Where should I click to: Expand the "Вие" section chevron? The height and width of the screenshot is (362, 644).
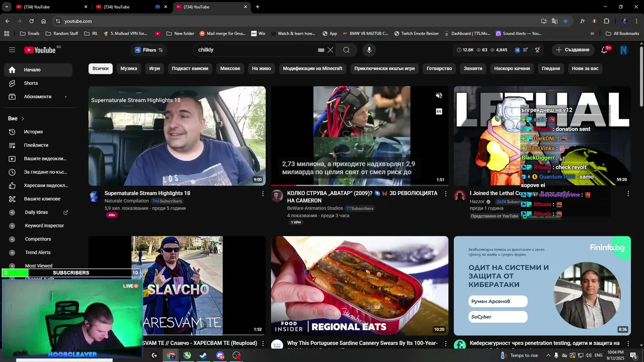(23, 119)
